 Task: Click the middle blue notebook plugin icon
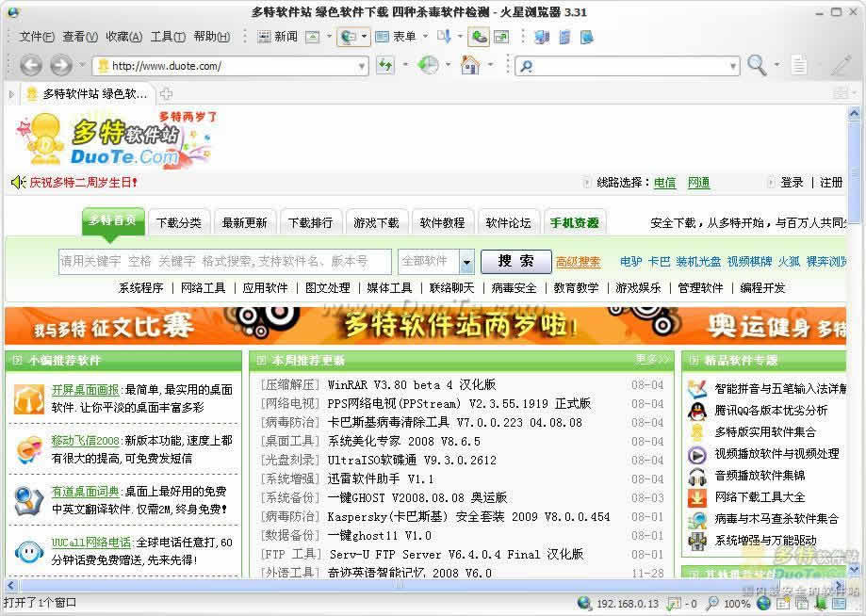pyautogui.click(x=564, y=37)
